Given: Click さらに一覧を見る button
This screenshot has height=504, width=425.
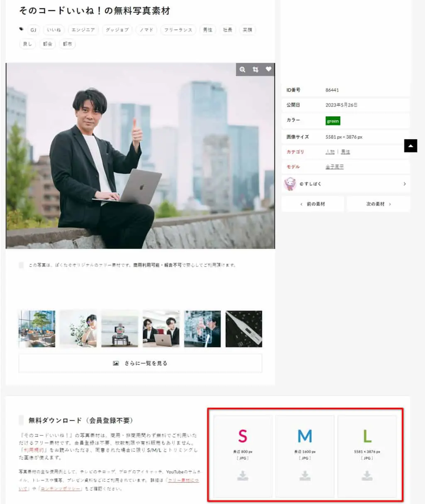Looking at the screenshot, I should 140,363.
